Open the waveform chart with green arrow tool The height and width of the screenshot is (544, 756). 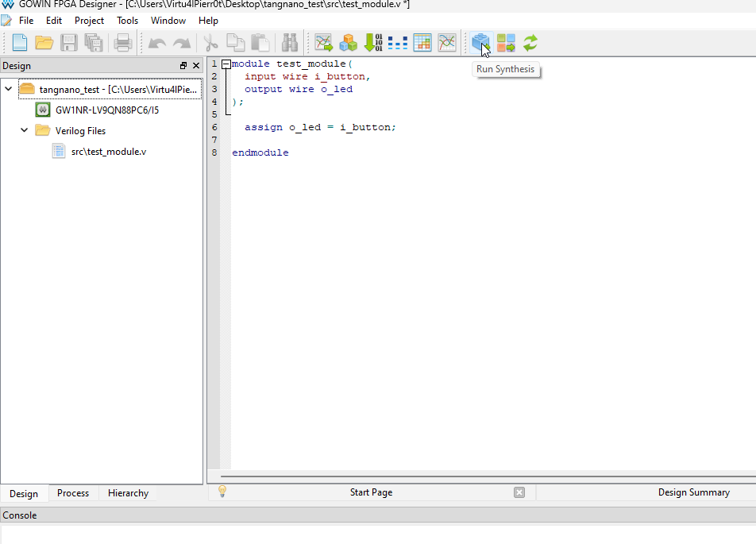[323, 42]
